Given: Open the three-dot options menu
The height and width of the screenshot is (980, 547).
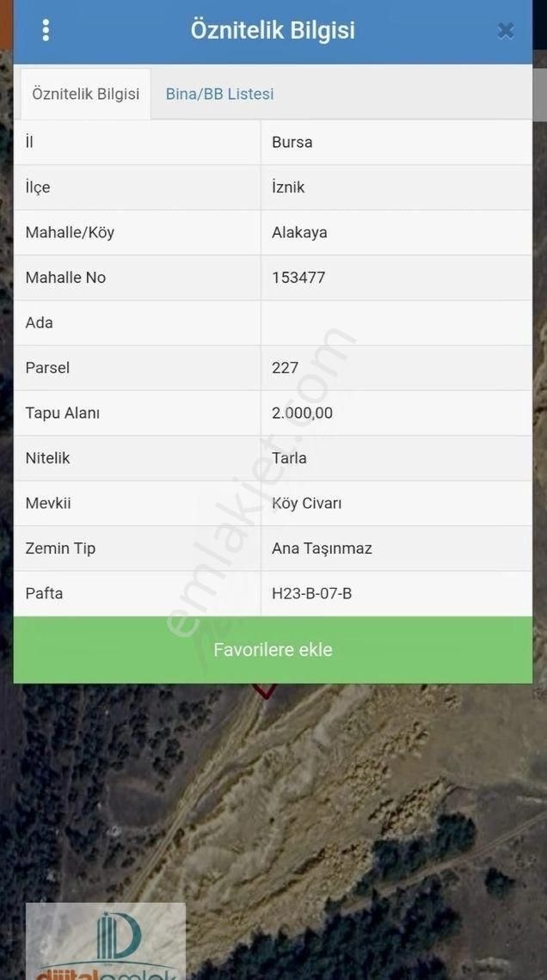Looking at the screenshot, I should coord(46,29).
